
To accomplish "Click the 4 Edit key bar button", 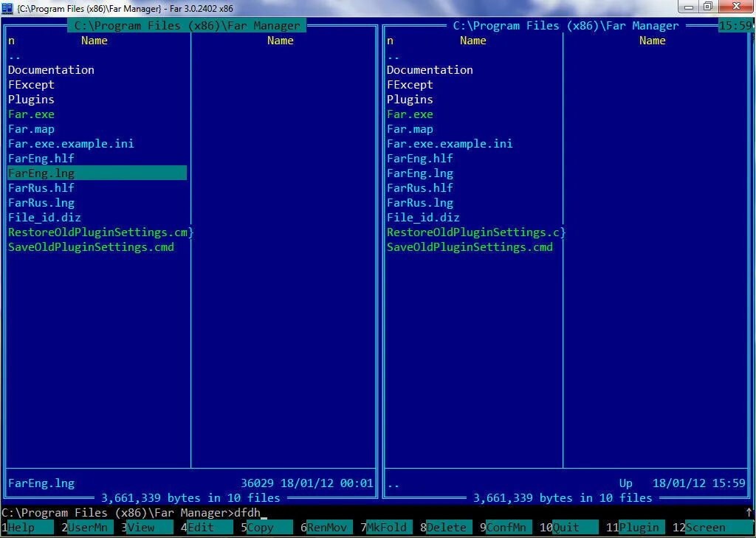I will 207,528.
